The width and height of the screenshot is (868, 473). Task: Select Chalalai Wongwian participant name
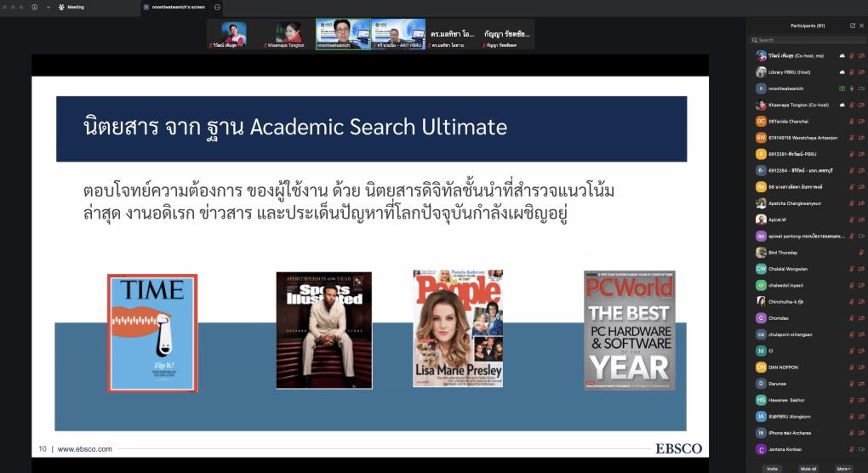(x=788, y=269)
